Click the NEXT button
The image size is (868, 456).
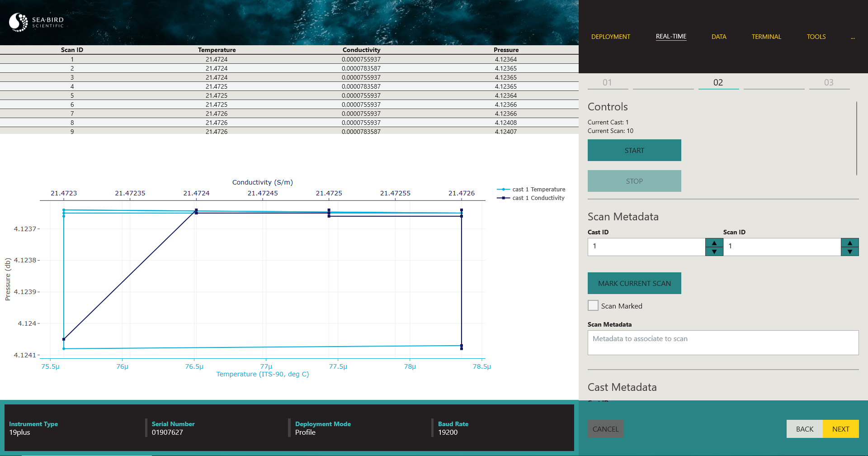(x=840, y=429)
